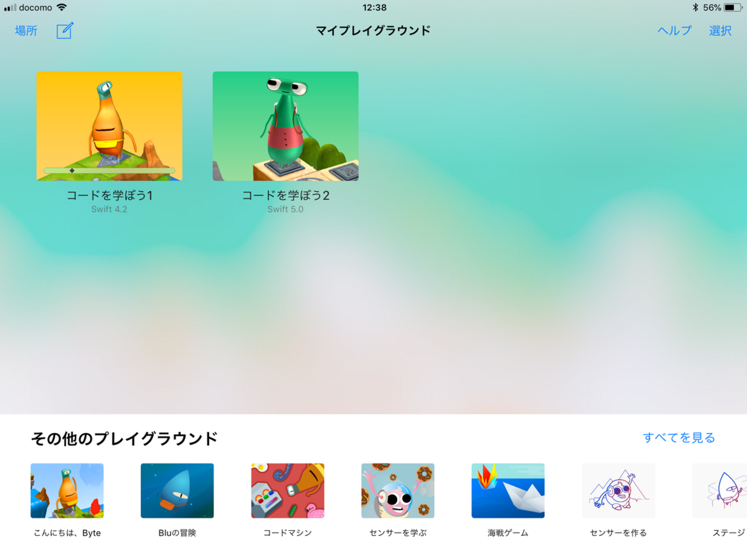Image resolution: width=747 pixels, height=560 pixels.
Task: Tap the 56% battery percentage text
Action: [x=712, y=7]
